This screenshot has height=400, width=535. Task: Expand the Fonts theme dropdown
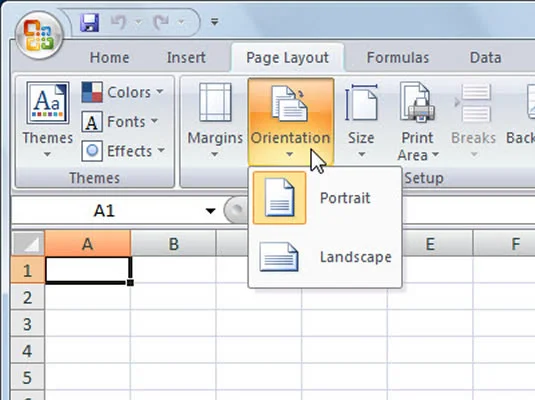[120, 122]
